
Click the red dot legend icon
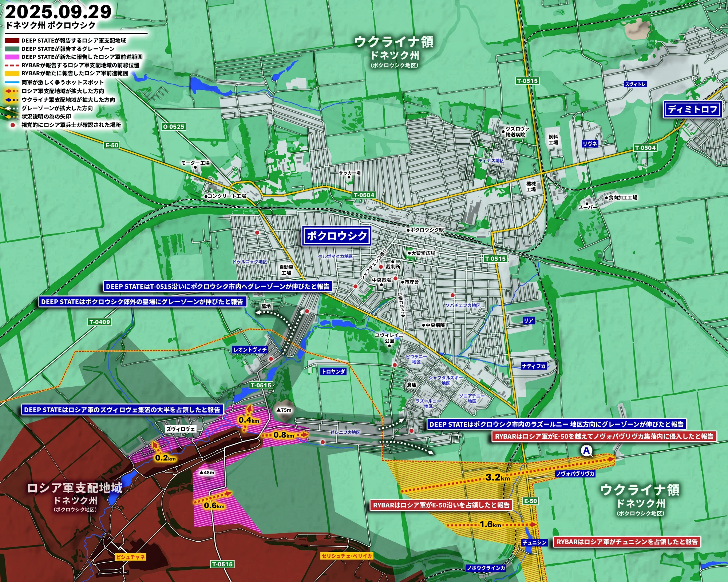12,125
